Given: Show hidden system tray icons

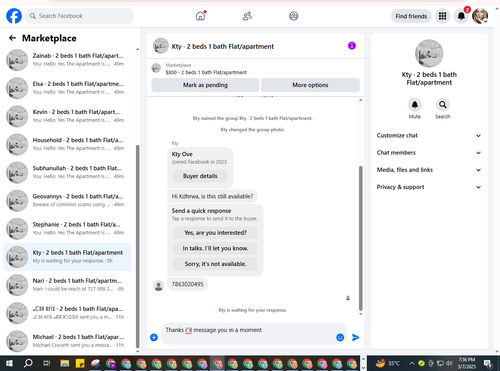Looking at the screenshot, I should click(x=412, y=363).
